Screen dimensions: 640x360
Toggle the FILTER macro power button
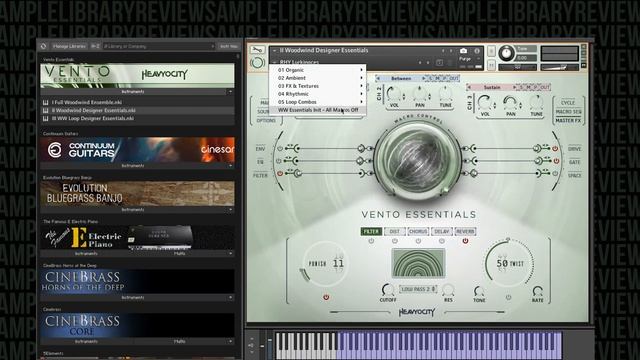coord(280,173)
